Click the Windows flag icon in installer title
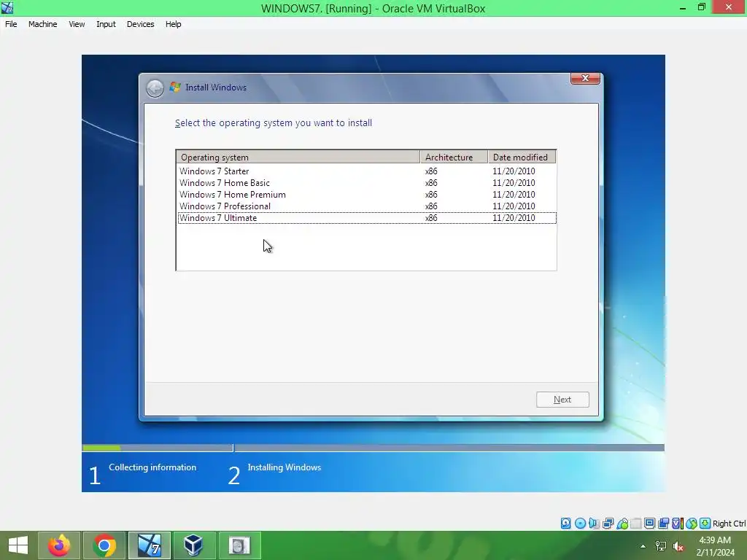Screen dimensions: 747x560 [175, 87]
